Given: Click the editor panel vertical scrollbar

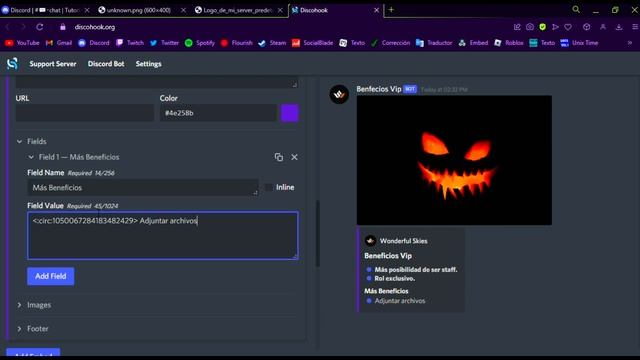Looking at the screenshot, I should point(318,233).
